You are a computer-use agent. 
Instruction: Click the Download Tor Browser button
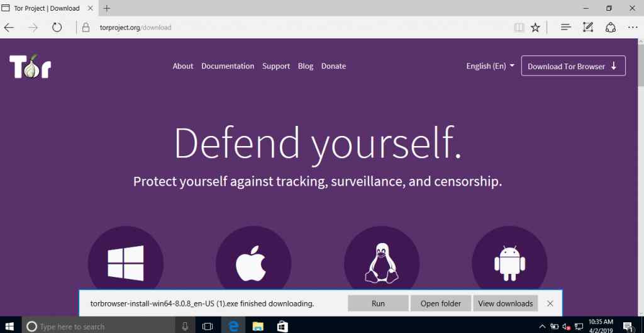click(574, 65)
